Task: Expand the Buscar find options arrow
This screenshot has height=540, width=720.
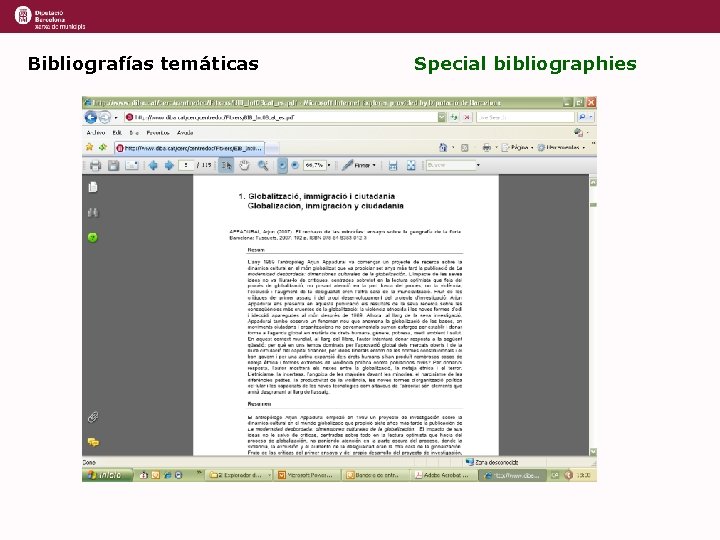Action: 478,165
